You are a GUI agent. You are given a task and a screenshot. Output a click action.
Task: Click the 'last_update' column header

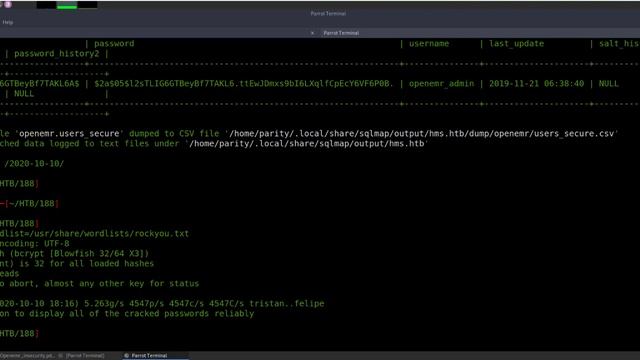(516, 44)
